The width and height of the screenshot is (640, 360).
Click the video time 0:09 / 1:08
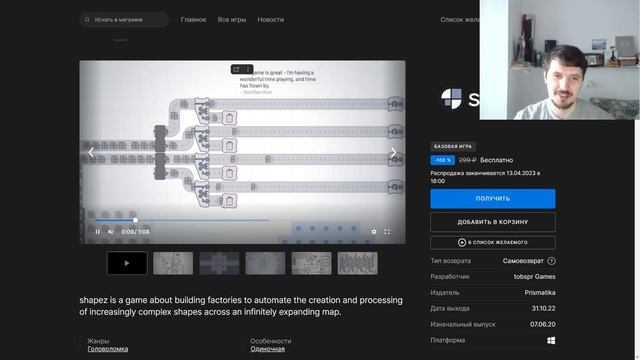[136, 232]
